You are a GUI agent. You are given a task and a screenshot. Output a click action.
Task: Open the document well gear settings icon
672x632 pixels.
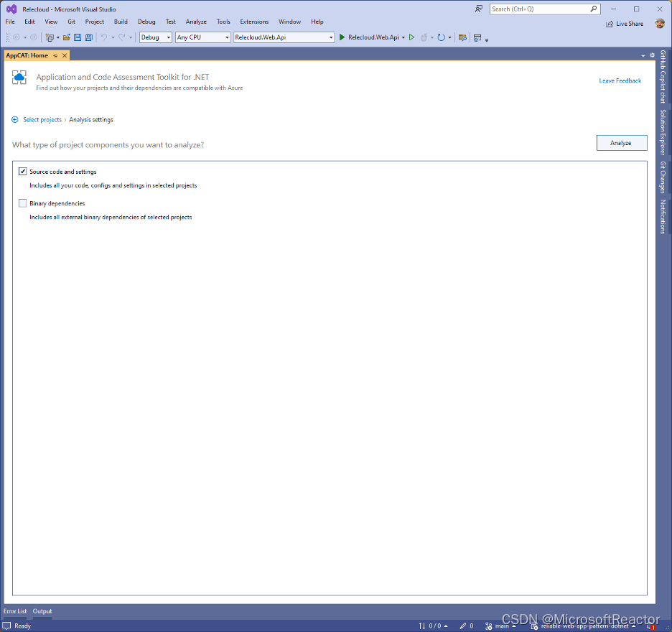click(653, 55)
